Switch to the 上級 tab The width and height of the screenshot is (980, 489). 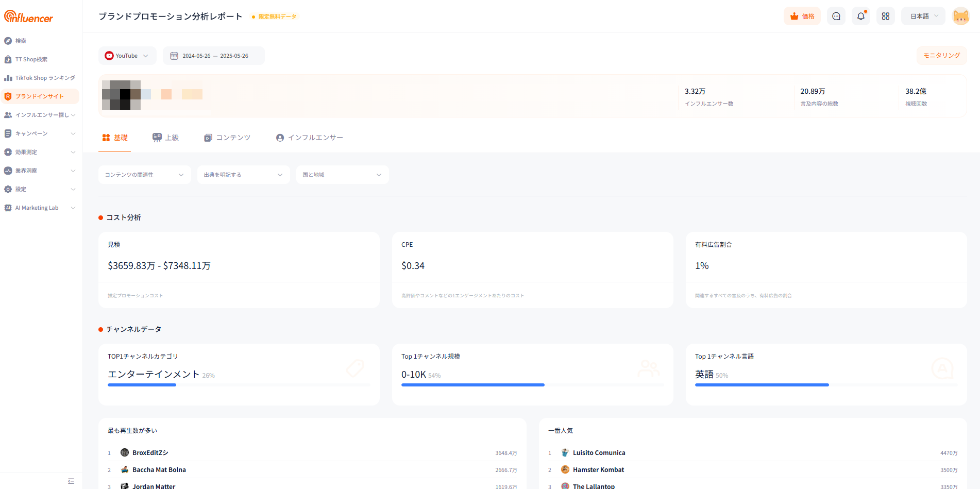[166, 138]
